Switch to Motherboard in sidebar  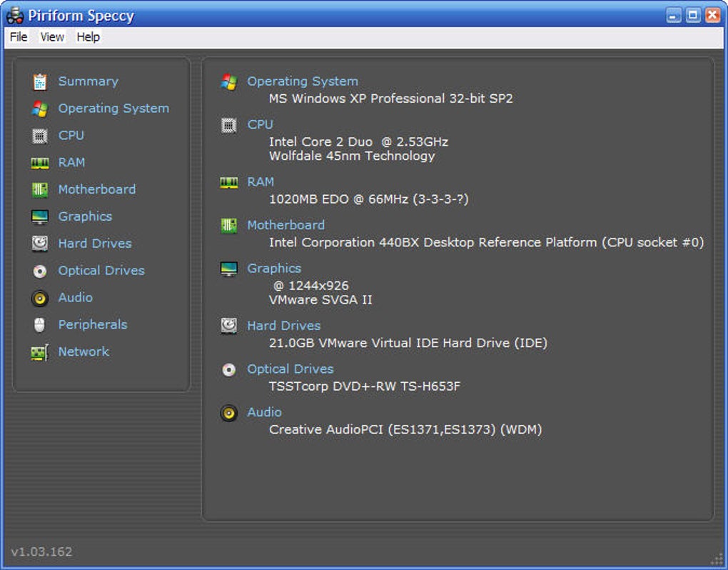click(x=97, y=189)
